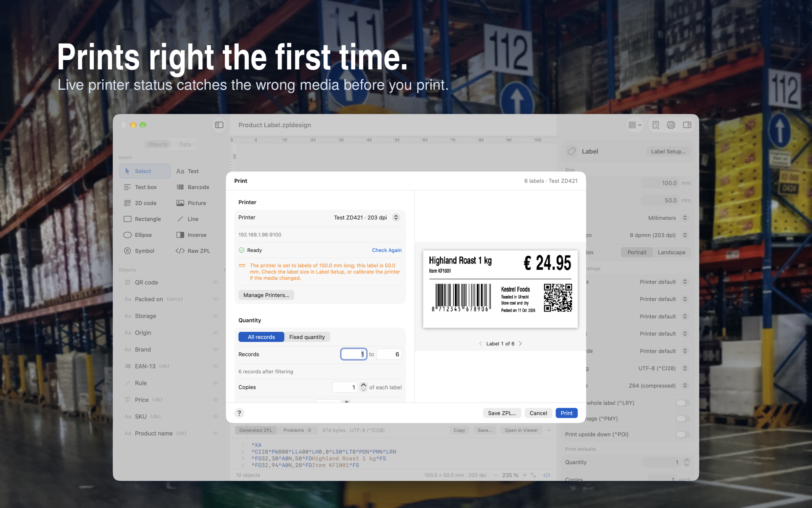812x508 pixels.
Task: Select the Fixed quantity tab
Action: click(307, 337)
